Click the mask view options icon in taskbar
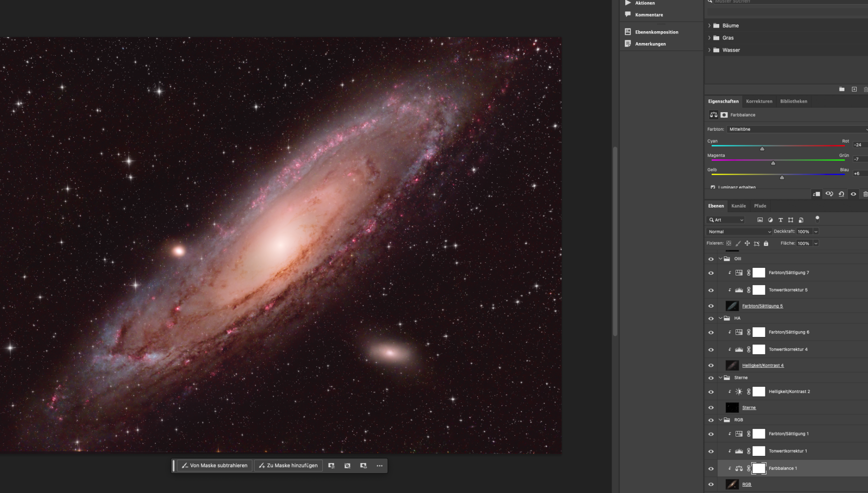Viewport: 868px width, 493px height. pyautogui.click(x=363, y=466)
